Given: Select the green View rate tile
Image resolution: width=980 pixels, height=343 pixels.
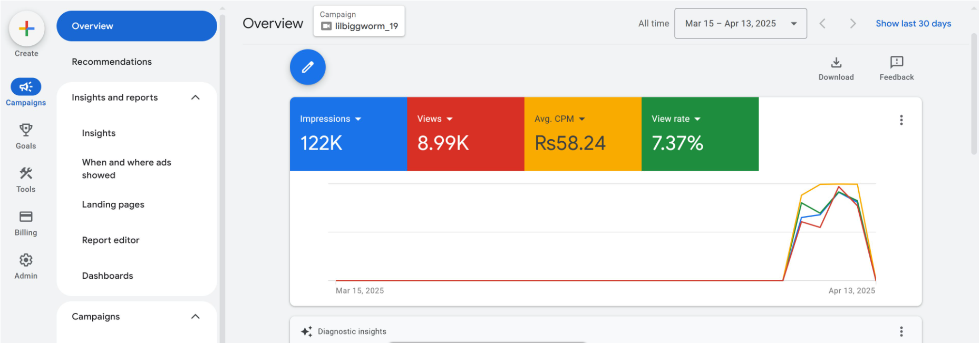Looking at the screenshot, I should (x=700, y=134).
